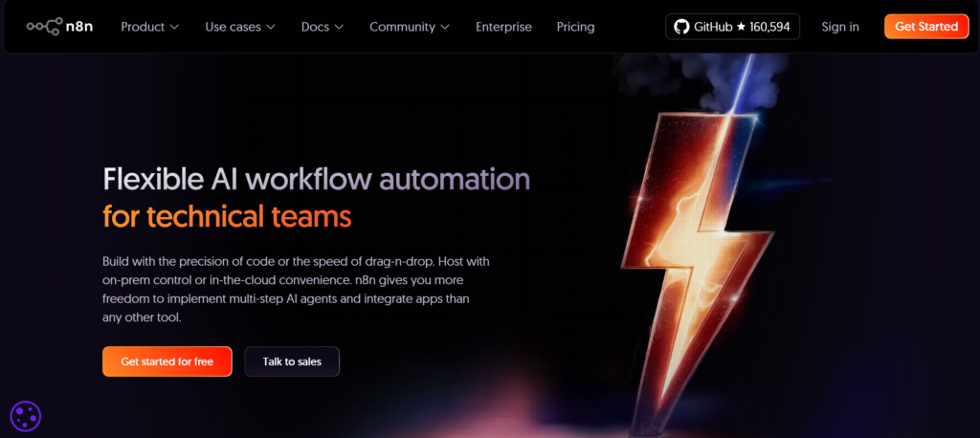Expand the Use cases dropdown
The image size is (980, 438).
click(x=240, y=27)
